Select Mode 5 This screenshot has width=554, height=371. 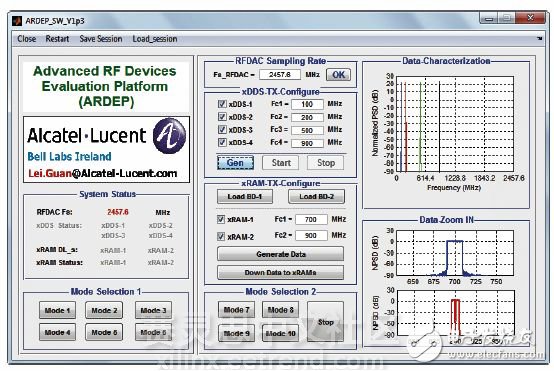click(x=104, y=332)
